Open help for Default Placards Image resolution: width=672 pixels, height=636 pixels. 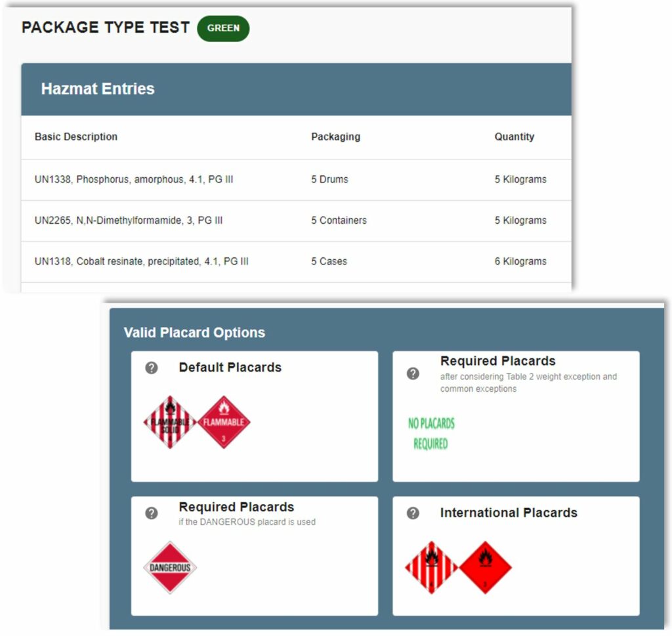pyautogui.click(x=152, y=368)
